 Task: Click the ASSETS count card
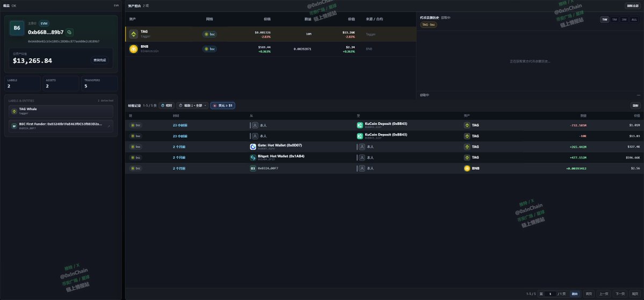pos(61,83)
